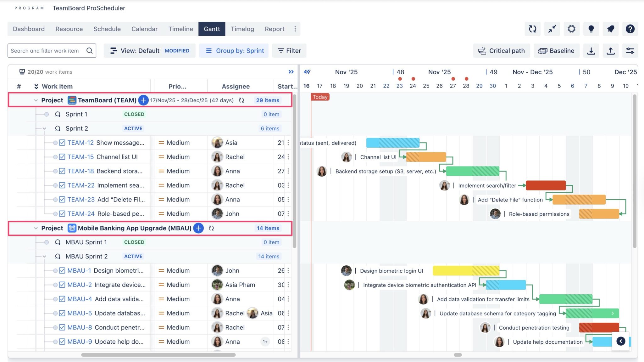Toggle the MBAU-1 checkbox off

pyautogui.click(x=62, y=270)
